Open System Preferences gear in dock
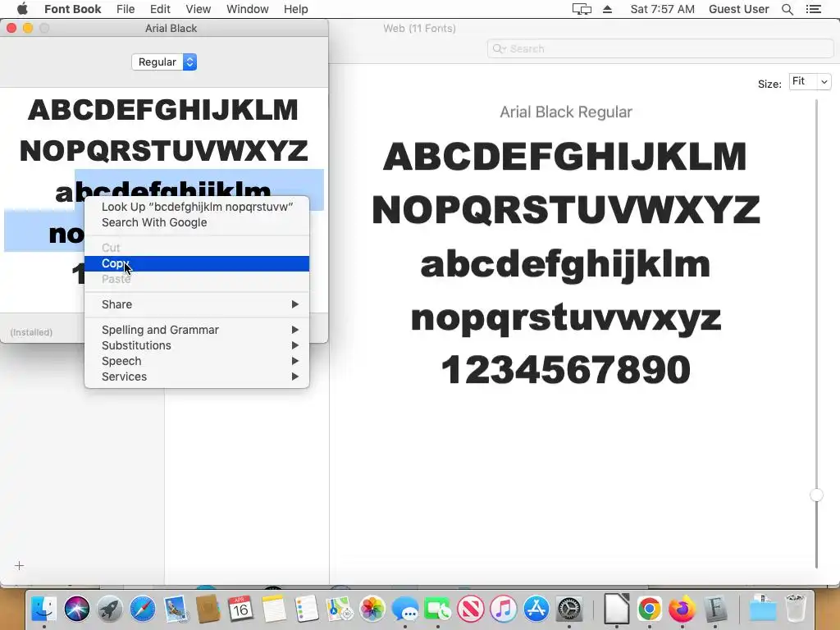 [x=569, y=609]
